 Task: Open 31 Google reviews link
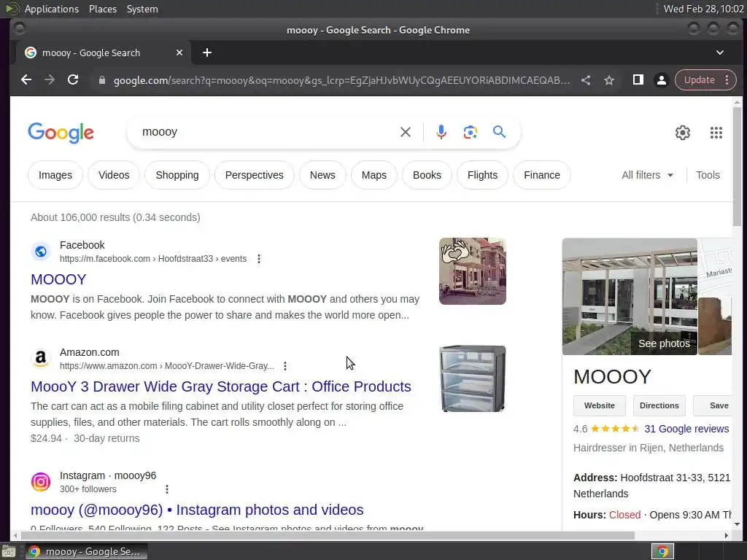pos(686,429)
